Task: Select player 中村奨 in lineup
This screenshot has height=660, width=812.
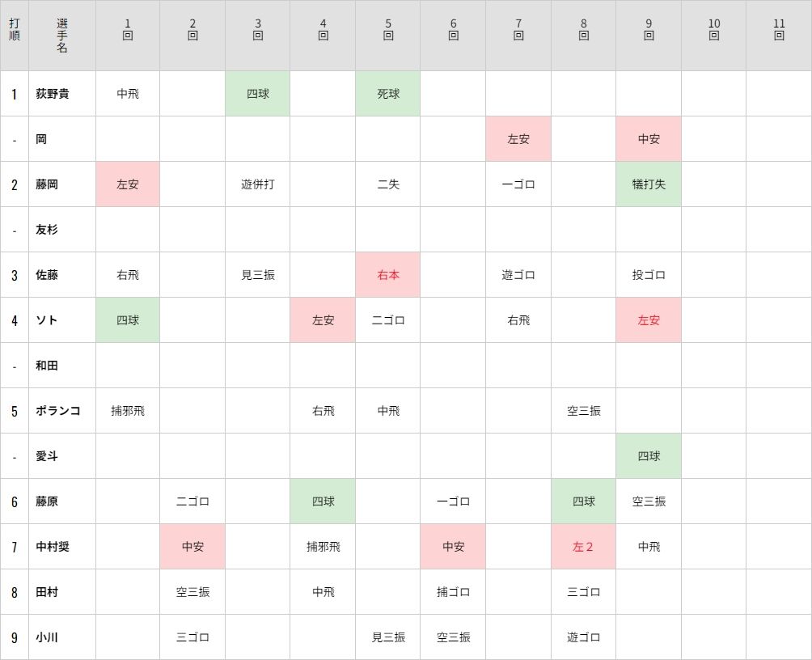Action: 52,547
